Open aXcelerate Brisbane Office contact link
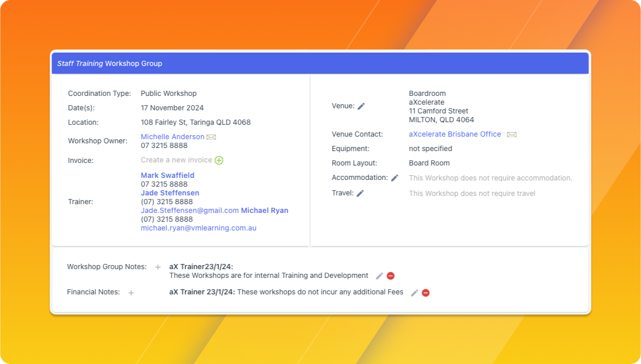Viewport: 641px width, 364px height. (455, 134)
